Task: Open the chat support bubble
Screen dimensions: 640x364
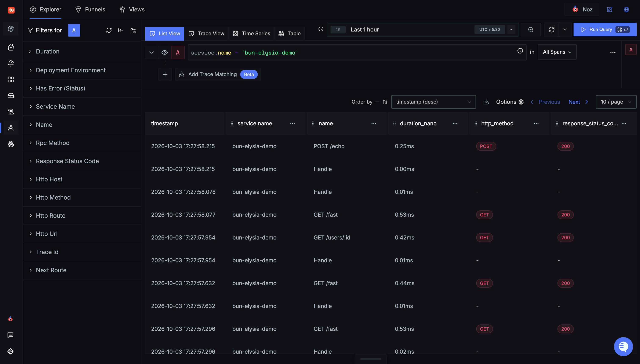Action: (x=623, y=346)
